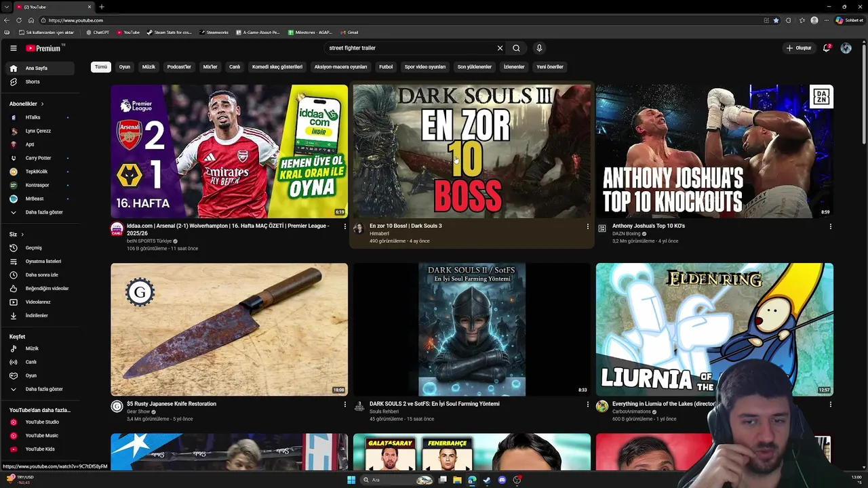Open Oyun under Keşfet in the sidebar

pyautogui.click(x=41, y=375)
